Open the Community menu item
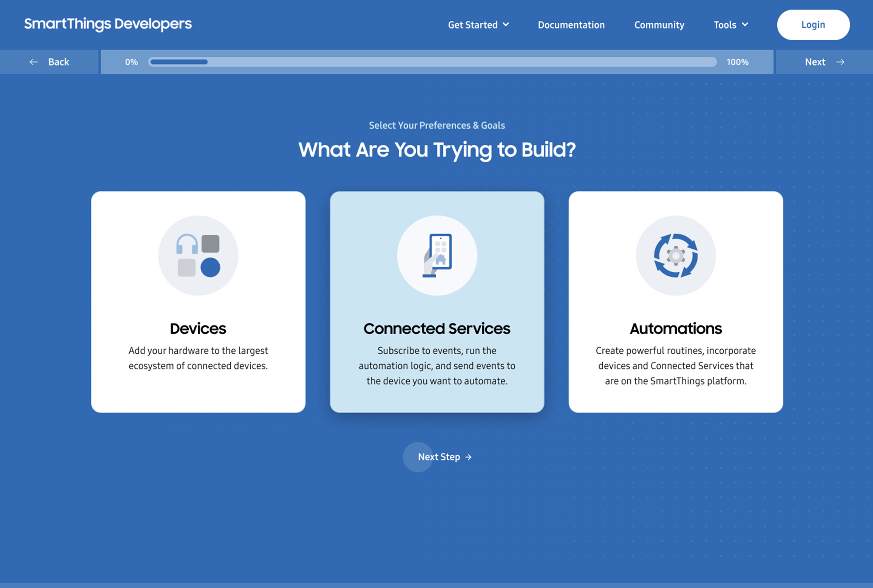 (659, 24)
